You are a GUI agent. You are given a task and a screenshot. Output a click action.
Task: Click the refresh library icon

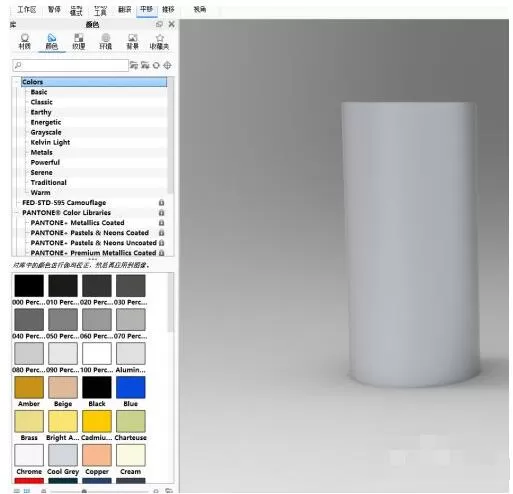click(156, 65)
